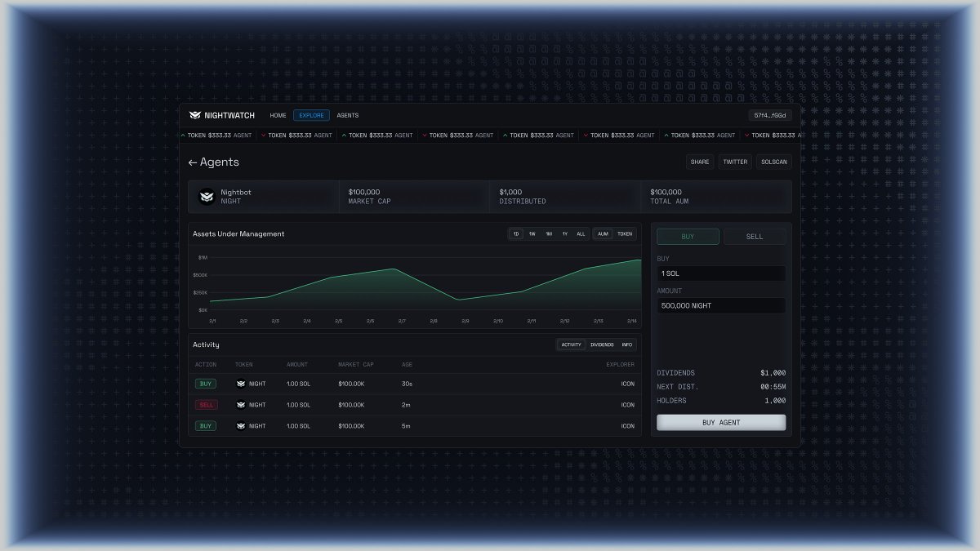Click the $1,000 DISTRIBUTED stat
The width and height of the screenshot is (980, 551).
point(523,196)
